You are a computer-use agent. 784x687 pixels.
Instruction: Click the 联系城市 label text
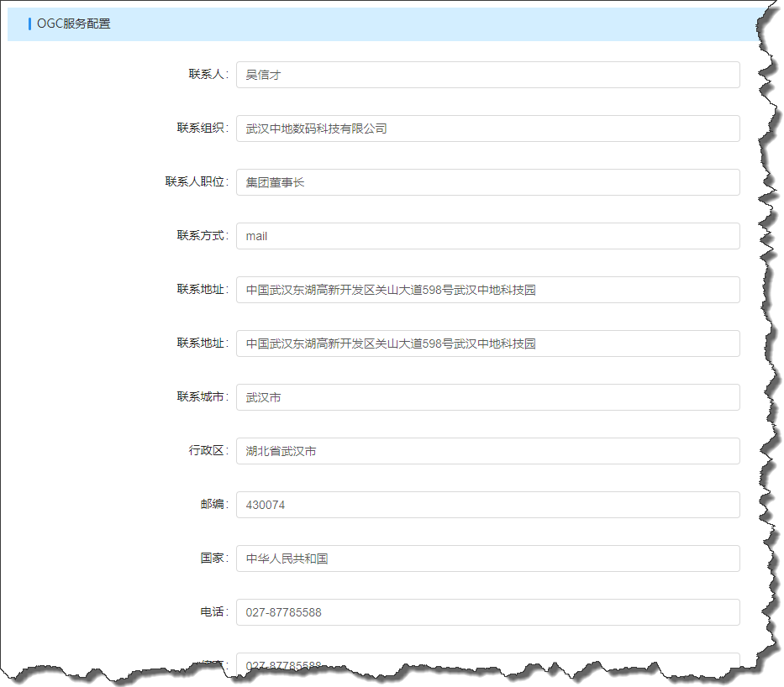201,397
